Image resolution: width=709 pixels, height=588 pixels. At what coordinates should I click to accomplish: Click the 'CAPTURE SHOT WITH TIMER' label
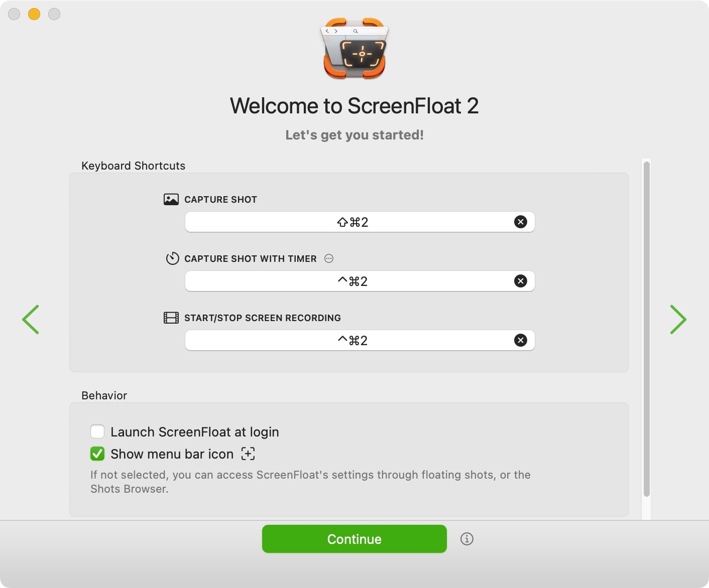[x=251, y=258]
